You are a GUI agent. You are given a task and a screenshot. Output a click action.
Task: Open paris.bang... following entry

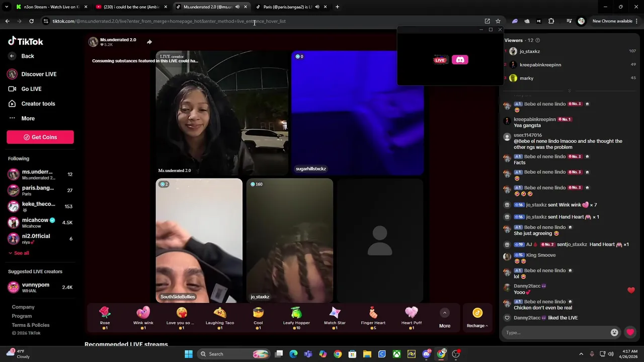coord(40,191)
